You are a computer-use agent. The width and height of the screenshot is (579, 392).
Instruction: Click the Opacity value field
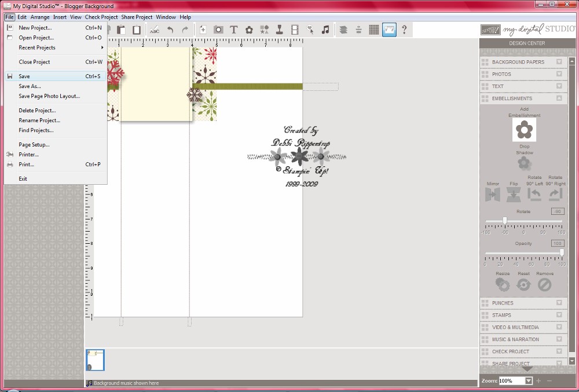point(558,243)
